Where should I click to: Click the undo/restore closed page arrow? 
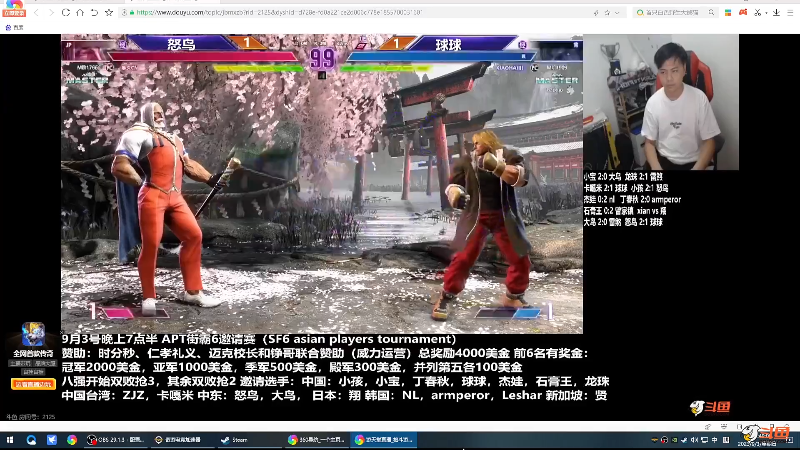(94, 12)
